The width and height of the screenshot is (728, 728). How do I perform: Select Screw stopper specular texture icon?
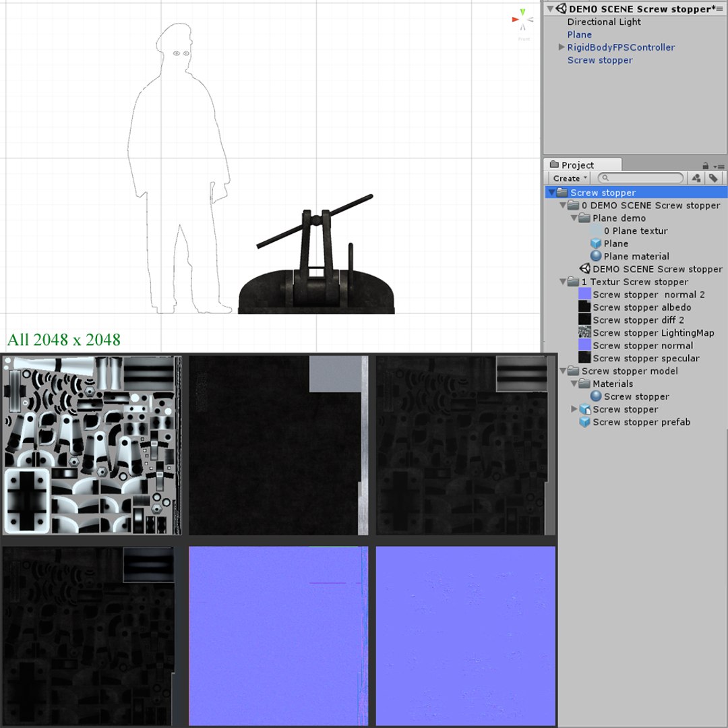click(x=584, y=358)
